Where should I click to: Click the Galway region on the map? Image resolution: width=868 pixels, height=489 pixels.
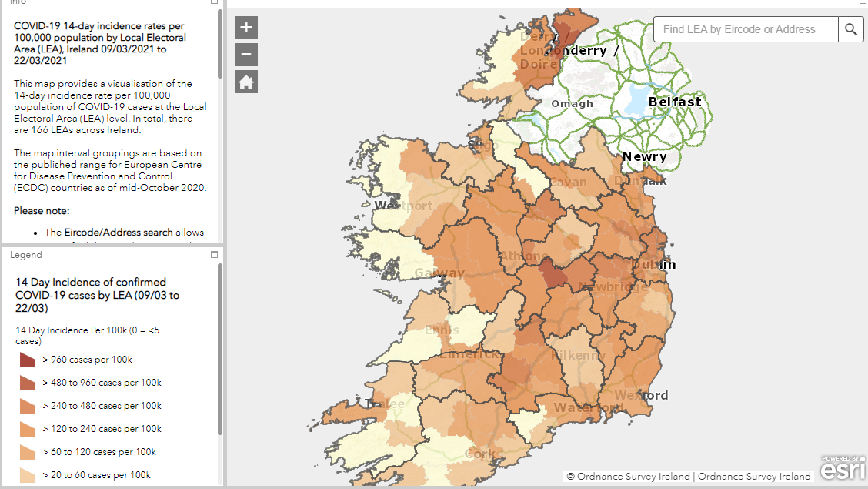(439, 273)
